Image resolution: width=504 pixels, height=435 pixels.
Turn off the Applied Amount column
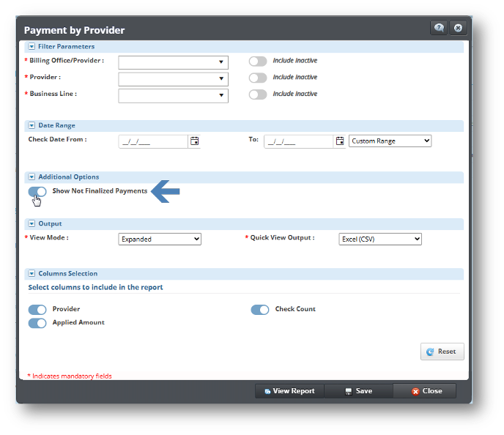click(x=37, y=323)
